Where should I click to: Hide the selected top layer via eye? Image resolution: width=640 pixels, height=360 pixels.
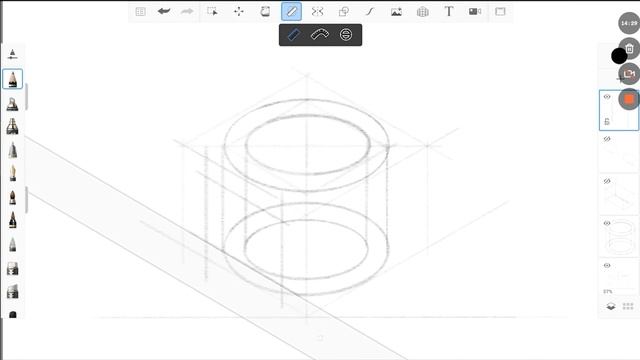pos(607,97)
